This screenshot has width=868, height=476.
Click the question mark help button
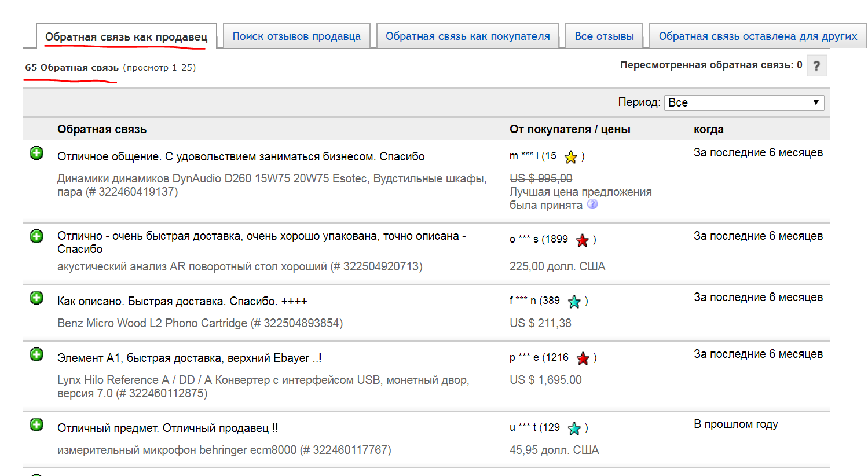816,66
